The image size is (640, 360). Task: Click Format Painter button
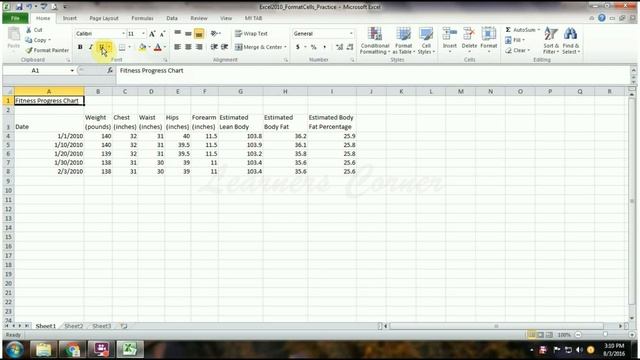tap(47, 50)
